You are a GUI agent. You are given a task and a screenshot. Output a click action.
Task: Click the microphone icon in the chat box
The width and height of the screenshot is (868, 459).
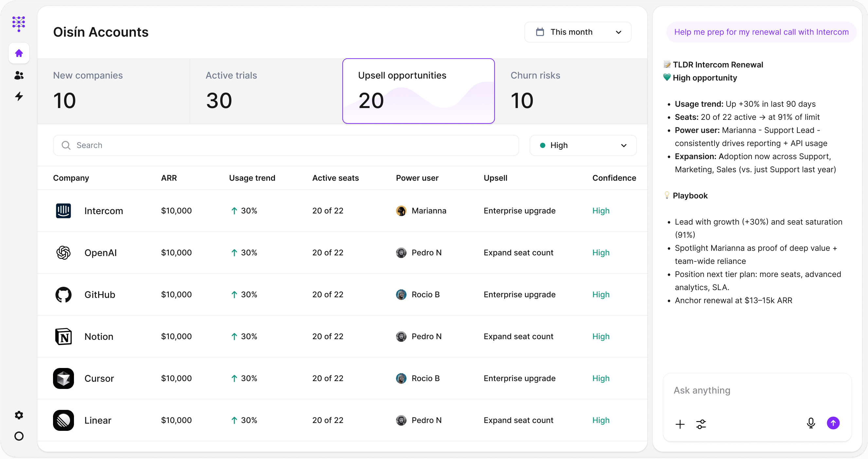pos(811,423)
